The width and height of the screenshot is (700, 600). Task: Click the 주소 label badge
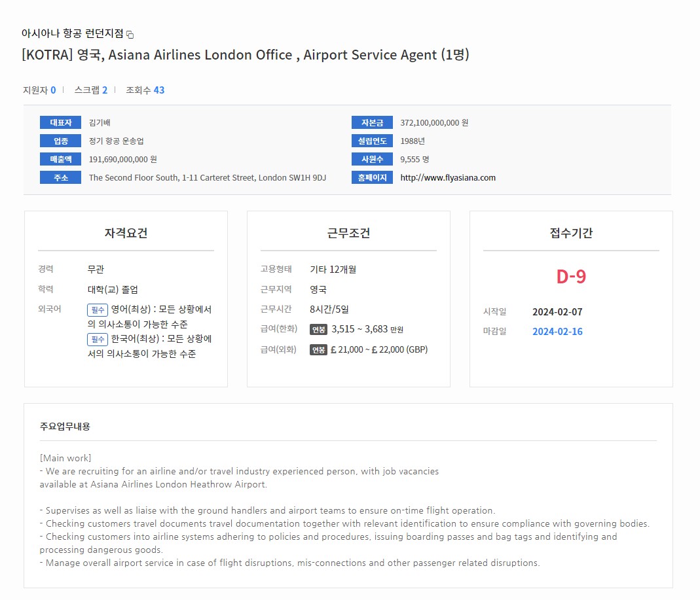60,177
